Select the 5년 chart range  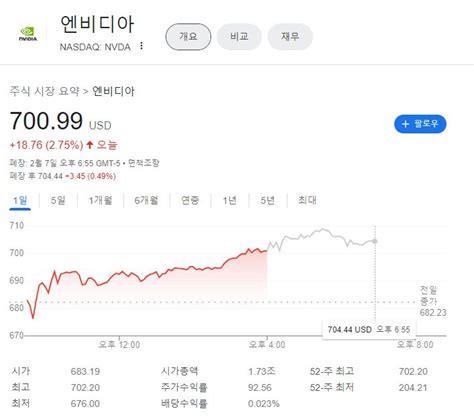pyautogui.click(x=267, y=200)
